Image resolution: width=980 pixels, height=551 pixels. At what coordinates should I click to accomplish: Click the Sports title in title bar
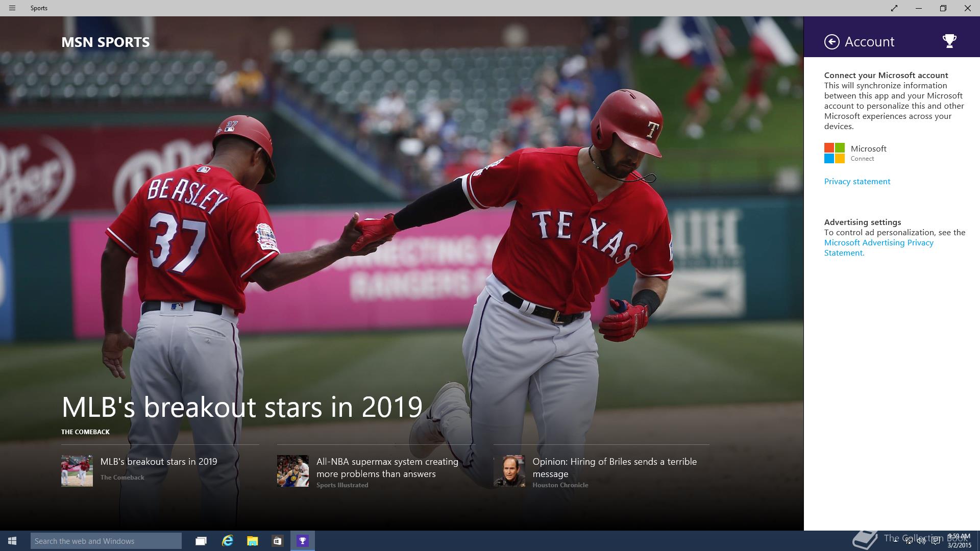(39, 8)
